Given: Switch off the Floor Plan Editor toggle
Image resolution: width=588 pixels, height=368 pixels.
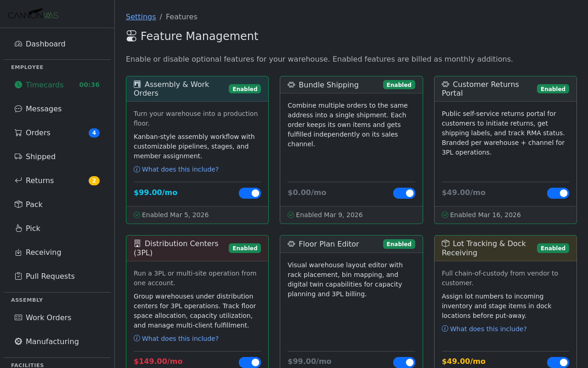Looking at the screenshot, I should (404, 362).
